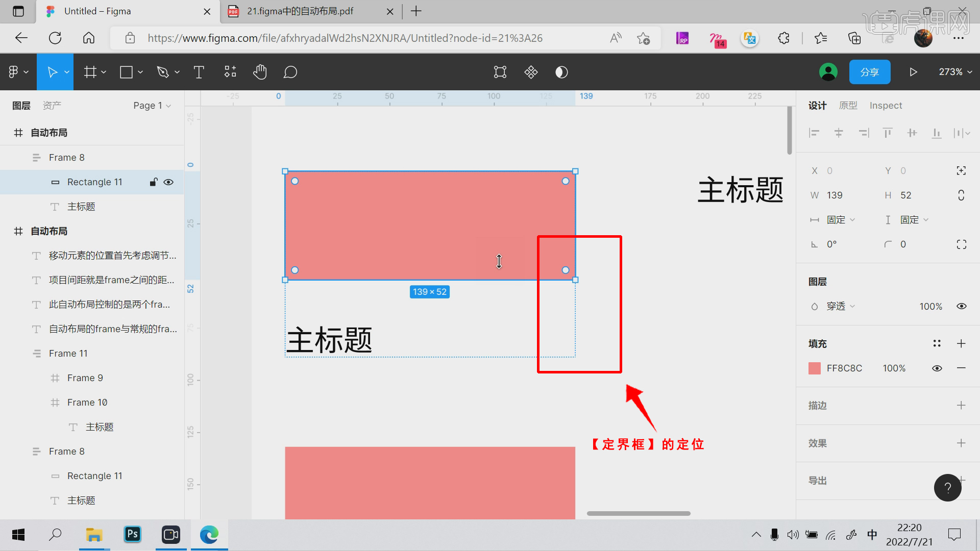Click the blue 分享 share button
The height and width of the screenshot is (551, 980).
(x=870, y=71)
